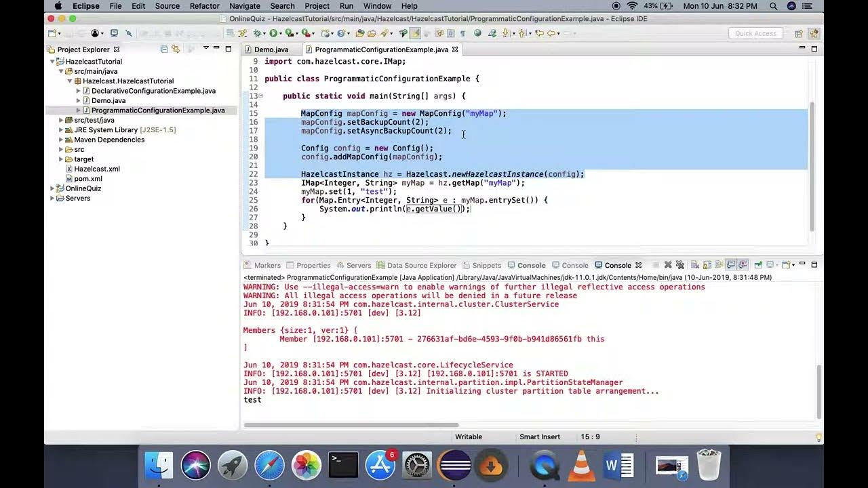Switch to the Data Source Explorer tab
This screenshot has width=868, height=488.
416,265
